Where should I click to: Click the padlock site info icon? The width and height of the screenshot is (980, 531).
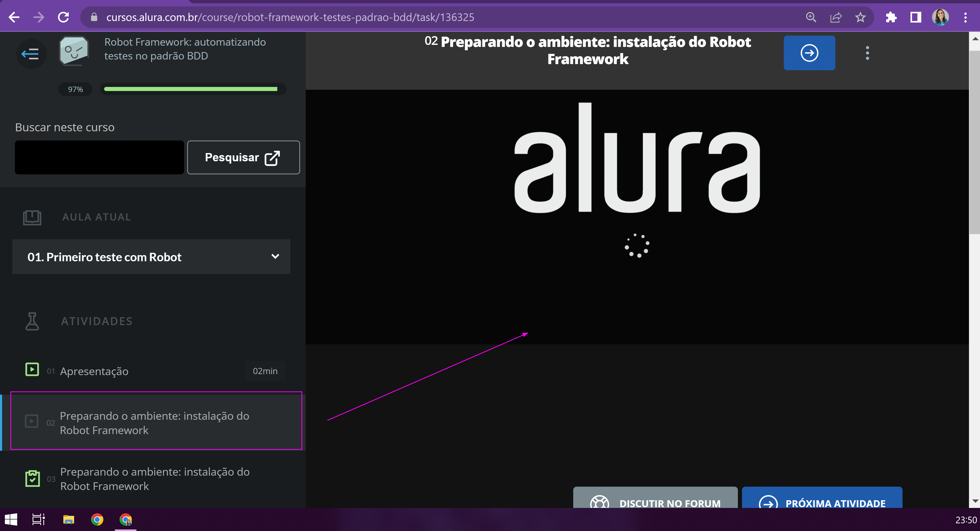[x=94, y=17]
